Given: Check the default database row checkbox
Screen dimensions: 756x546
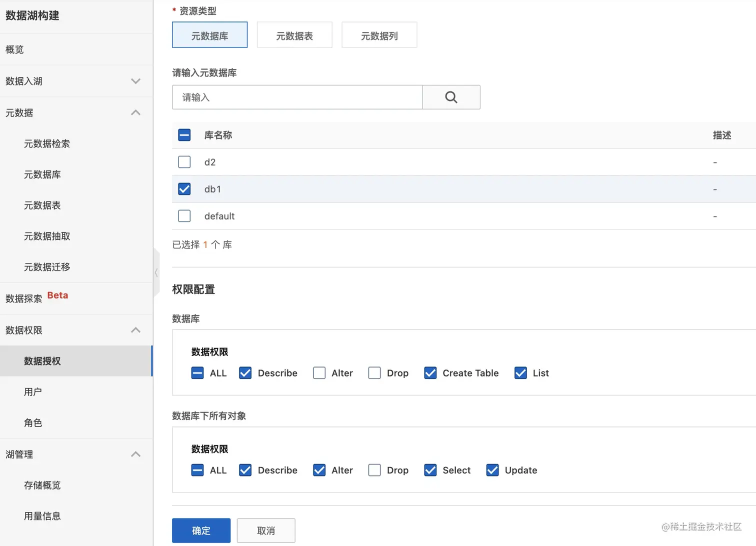Looking at the screenshot, I should [184, 216].
